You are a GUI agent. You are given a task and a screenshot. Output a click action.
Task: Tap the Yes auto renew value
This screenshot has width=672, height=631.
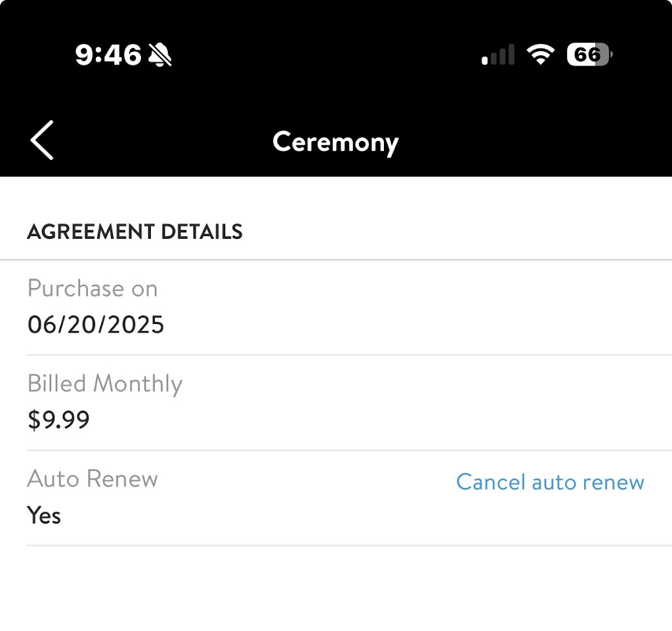[44, 516]
